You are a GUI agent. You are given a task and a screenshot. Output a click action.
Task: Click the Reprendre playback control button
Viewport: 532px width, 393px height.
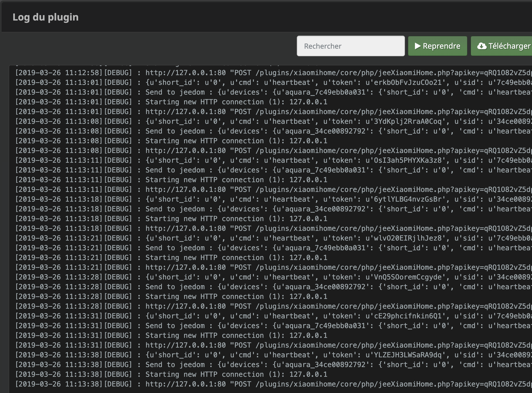(437, 46)
